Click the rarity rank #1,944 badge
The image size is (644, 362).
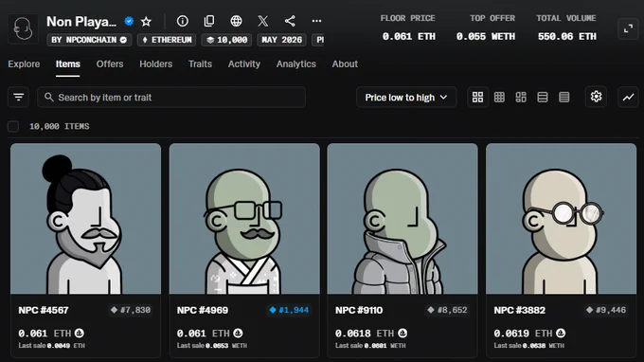point(289,310)
